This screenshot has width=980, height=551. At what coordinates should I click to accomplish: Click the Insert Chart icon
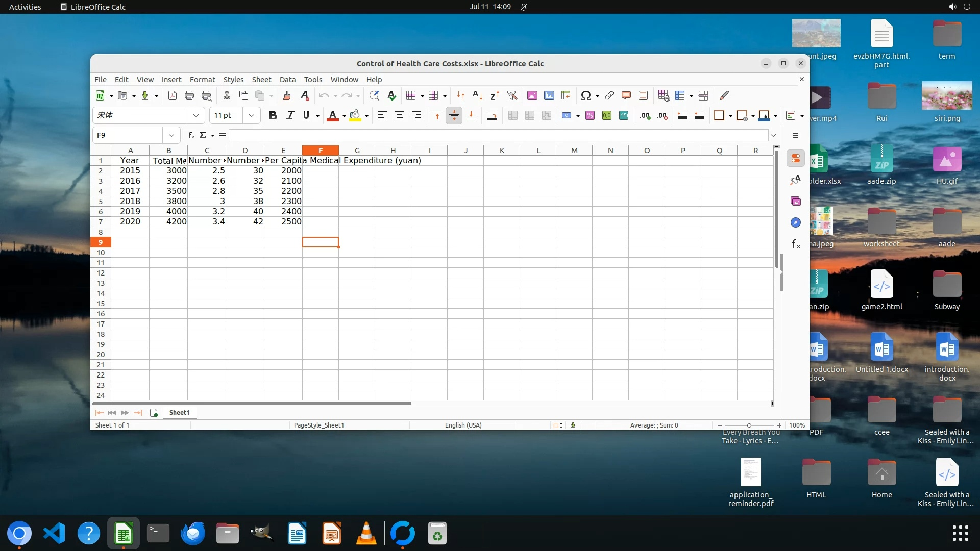click(549, 95)
